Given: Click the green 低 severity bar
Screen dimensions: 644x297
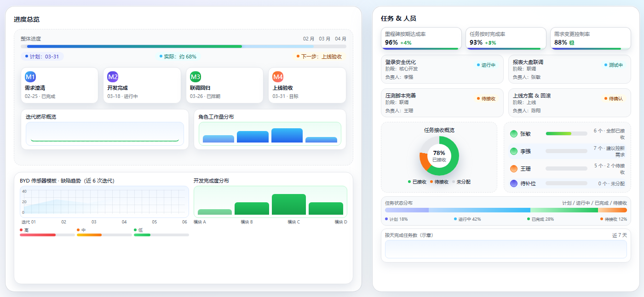Looking at the screenshot, I should click(x=161, y=235).
